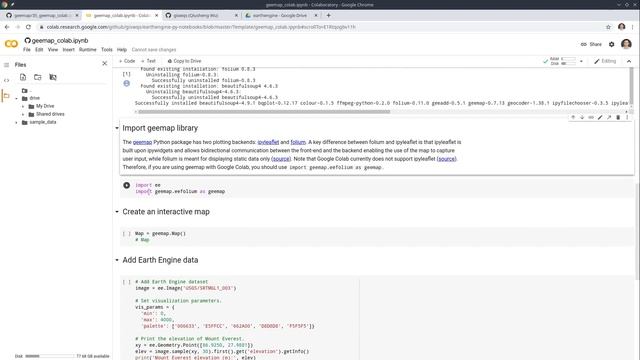Open the Editing mode dropdown
The image size is (640, 360).
coord(605,61)
